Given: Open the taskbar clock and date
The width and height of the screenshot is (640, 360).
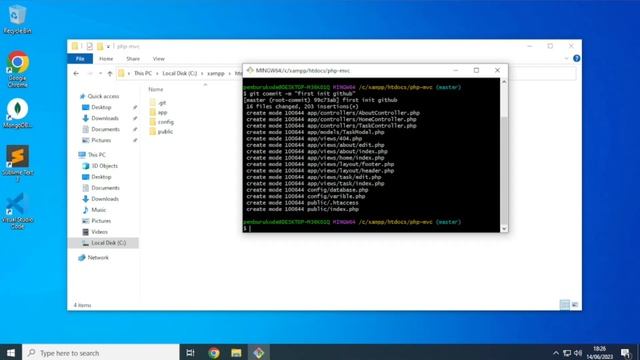Looking at the screenshot, I should click(x=600, y=353).
